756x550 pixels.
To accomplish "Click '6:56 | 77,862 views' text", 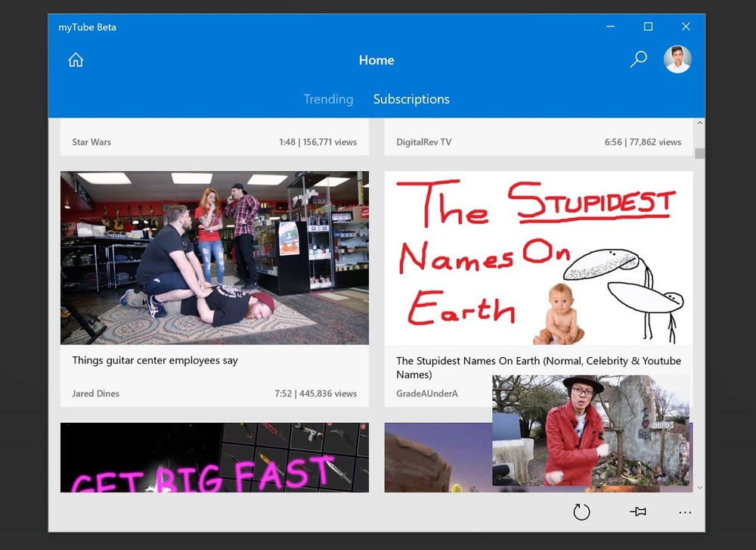I will click(643, 141).
